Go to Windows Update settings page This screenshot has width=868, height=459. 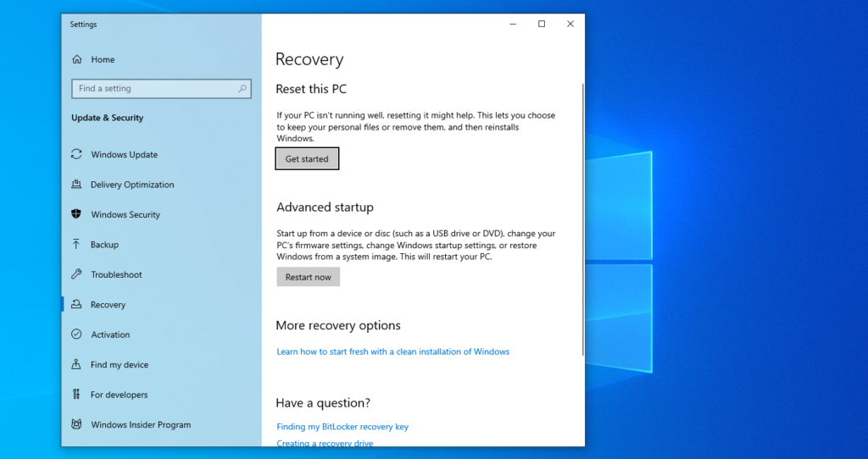point(124,155)
